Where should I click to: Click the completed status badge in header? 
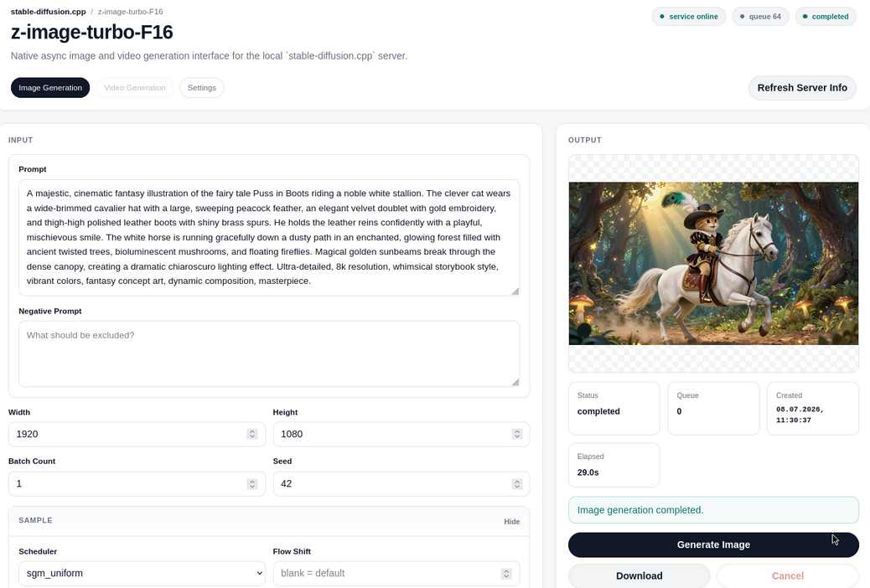coord(826,17)
